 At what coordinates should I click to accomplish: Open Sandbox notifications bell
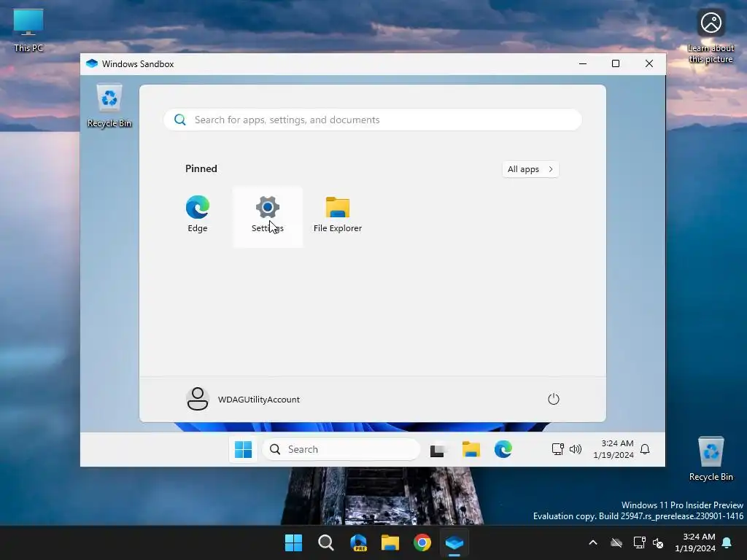(645, 449)
